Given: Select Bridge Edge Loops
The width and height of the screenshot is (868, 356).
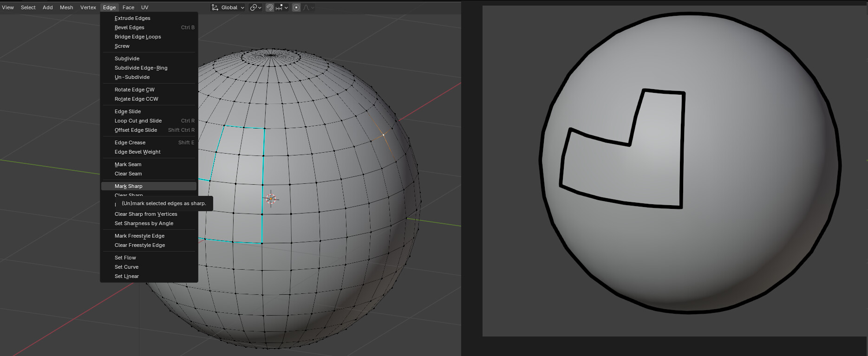Looking at the screenshot, I should (149, 37).
